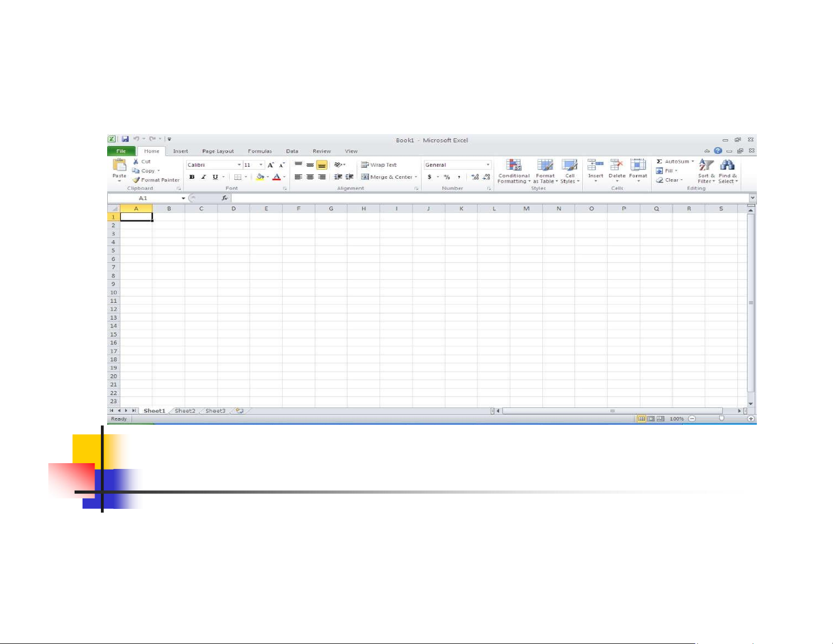Expand the Calibri font name dropdown
This screenshot has width=833, height=644.
click(x=239, y=165)
